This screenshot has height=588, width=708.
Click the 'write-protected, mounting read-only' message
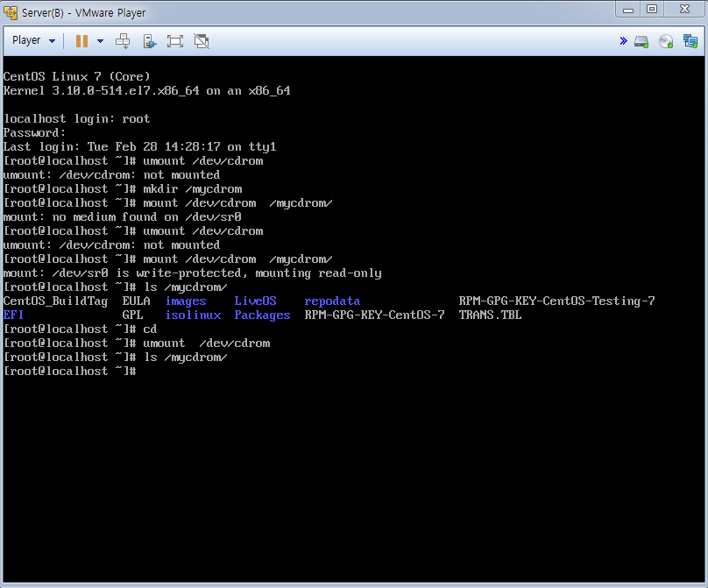[258, 273]
